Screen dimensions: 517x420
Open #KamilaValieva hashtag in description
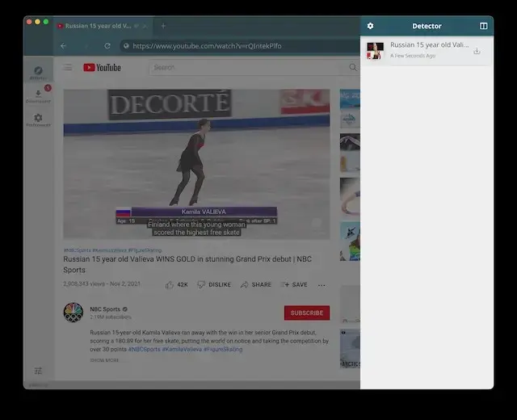pyautogui.click(x=182, y=349)
